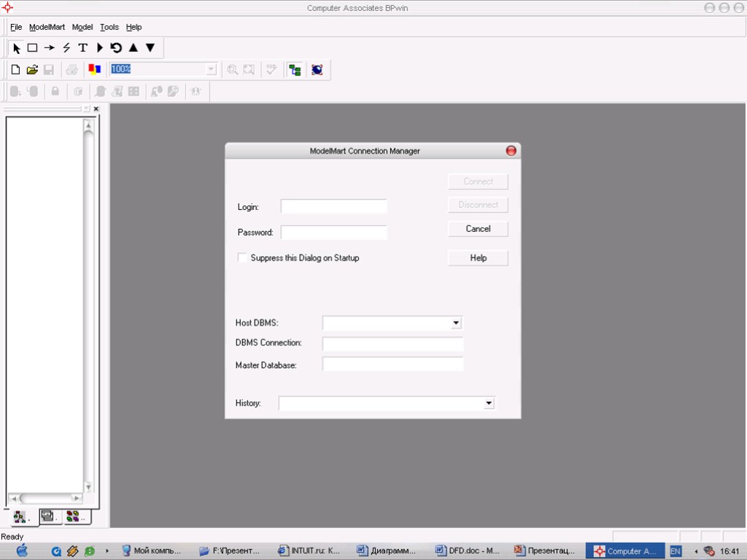Click the spell check icon
Viewport: 747px width, 560px height.
[x=271, y=70]
